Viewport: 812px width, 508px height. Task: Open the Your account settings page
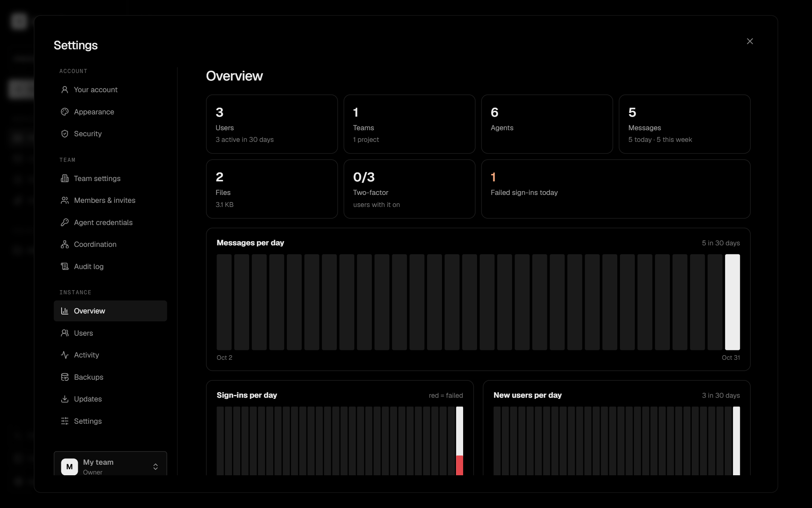(x=110, y=90)
